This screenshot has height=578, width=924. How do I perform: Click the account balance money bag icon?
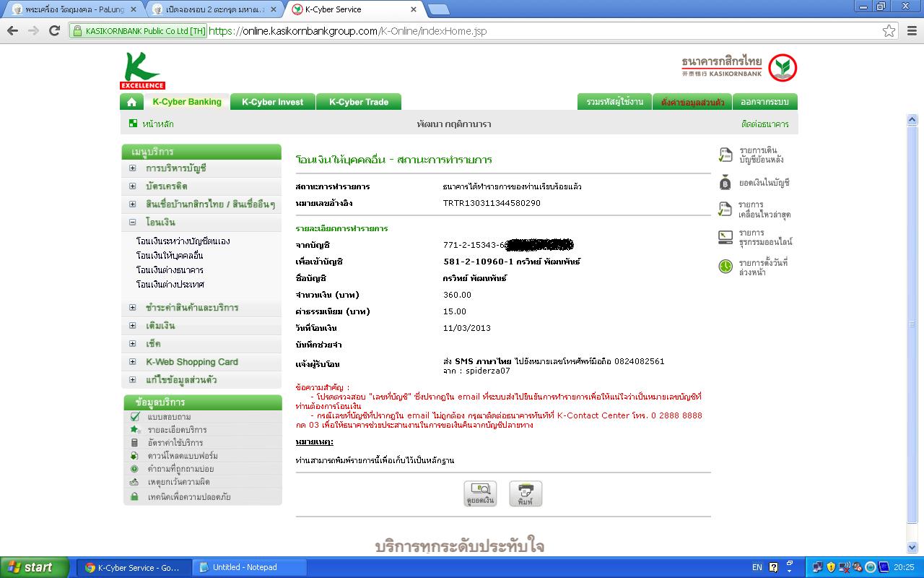725,183
